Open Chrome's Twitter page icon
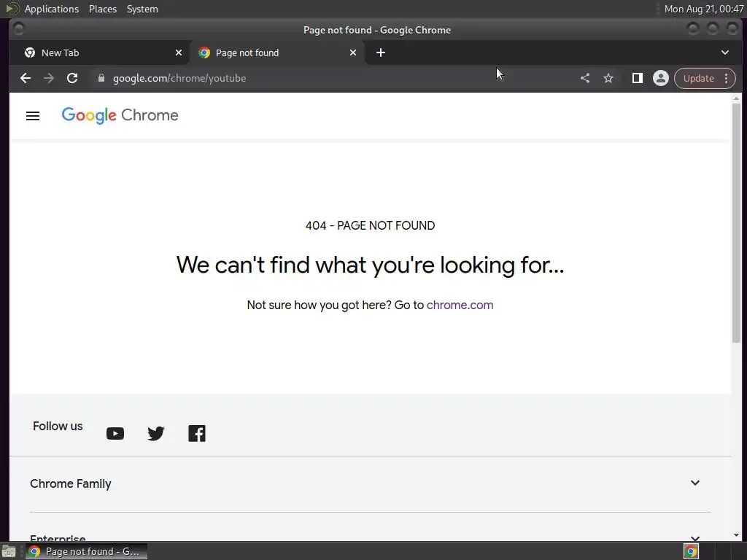The height and width of the screenshot is (560, 747). coord(156,433)
